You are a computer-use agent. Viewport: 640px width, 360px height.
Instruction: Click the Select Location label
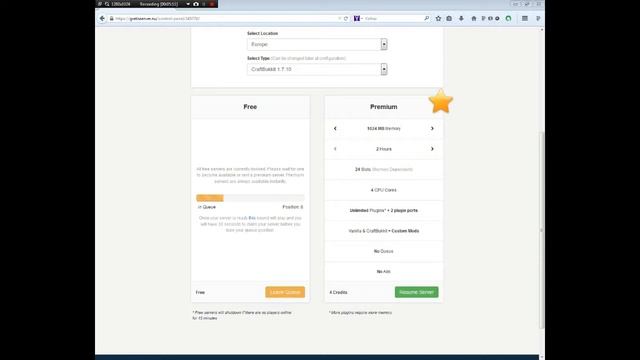point(262,33)
